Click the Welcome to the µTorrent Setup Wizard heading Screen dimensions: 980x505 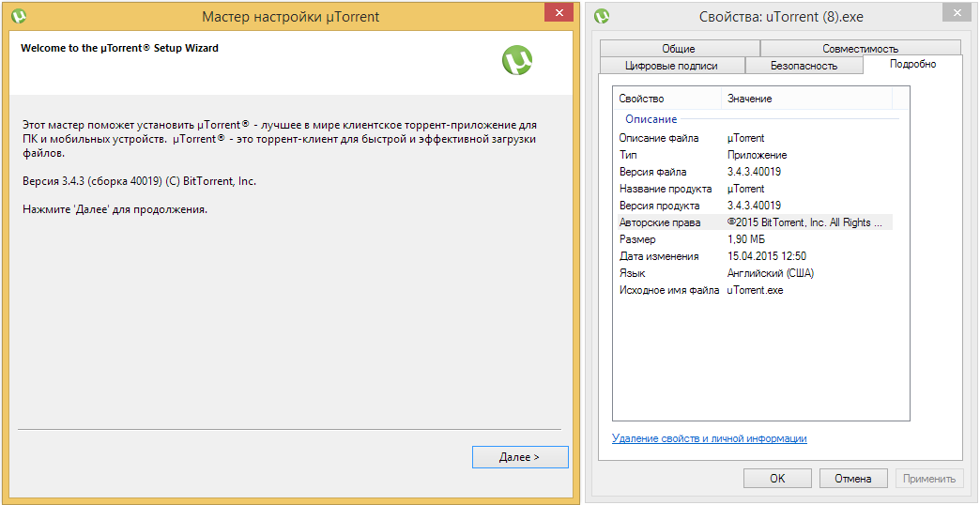tap(120, 48)
